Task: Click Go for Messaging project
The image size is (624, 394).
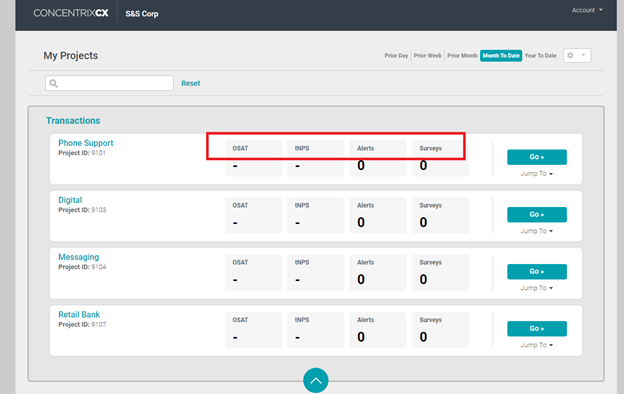Action: pyautogui.click(x=536, y=271)
